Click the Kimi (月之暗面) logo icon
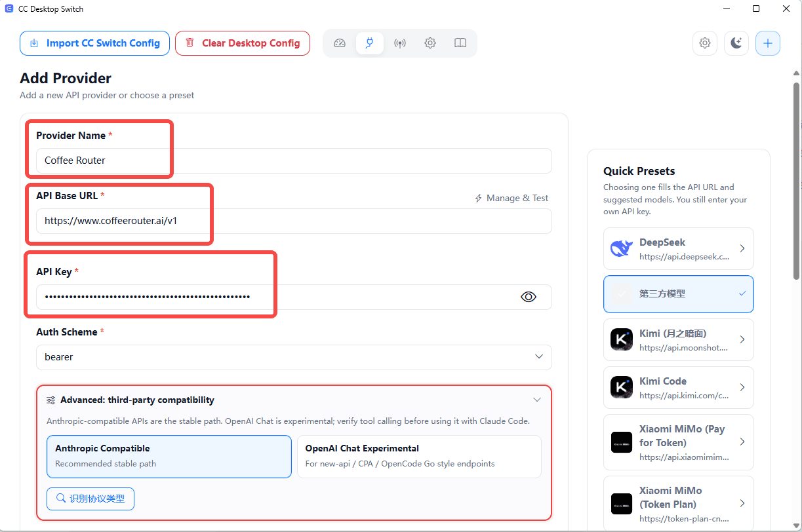The width and height of the screenshot is (802, 532). (622, 340)
